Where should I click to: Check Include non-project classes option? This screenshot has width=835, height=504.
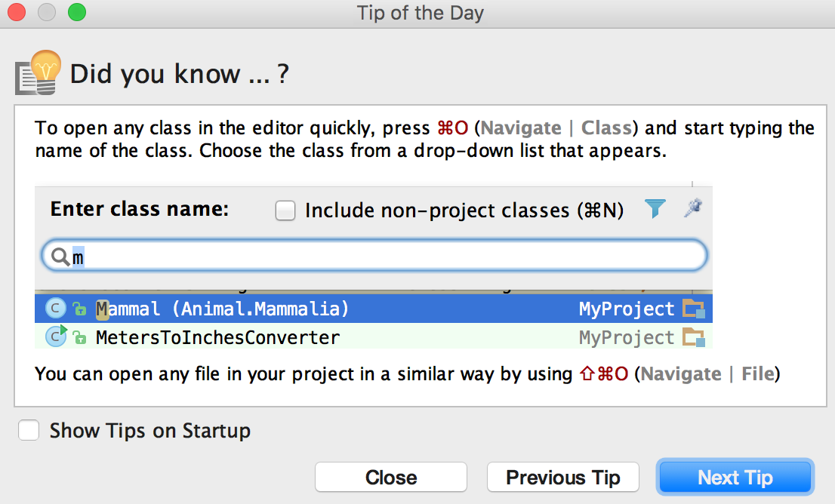coord(285,211)
